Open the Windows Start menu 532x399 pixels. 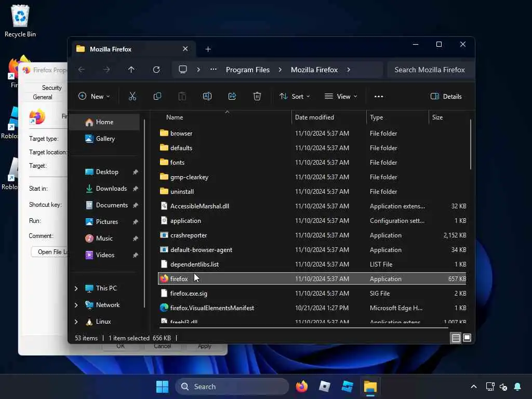click(162, 387)
